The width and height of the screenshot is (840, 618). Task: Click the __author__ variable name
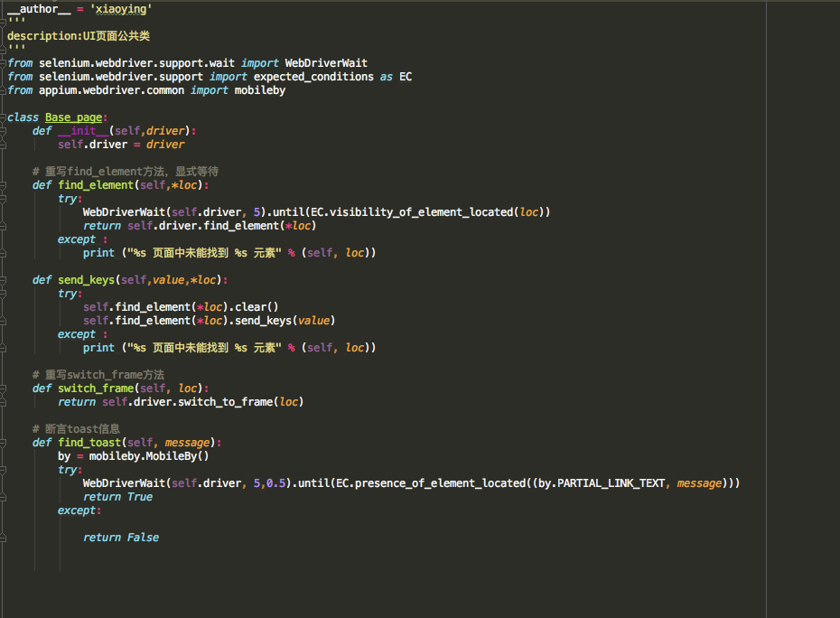point(39,9)
